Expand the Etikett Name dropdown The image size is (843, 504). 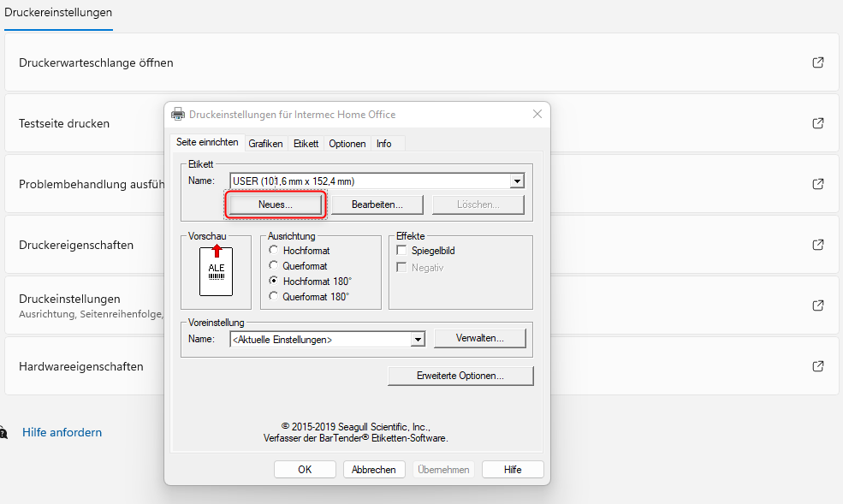pyautogui.click(x=516, y=181)
